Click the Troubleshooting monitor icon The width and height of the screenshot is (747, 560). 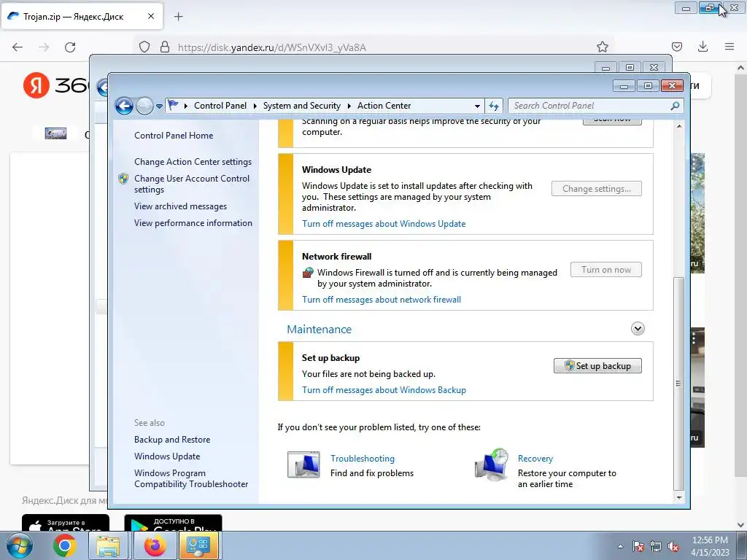303,464
